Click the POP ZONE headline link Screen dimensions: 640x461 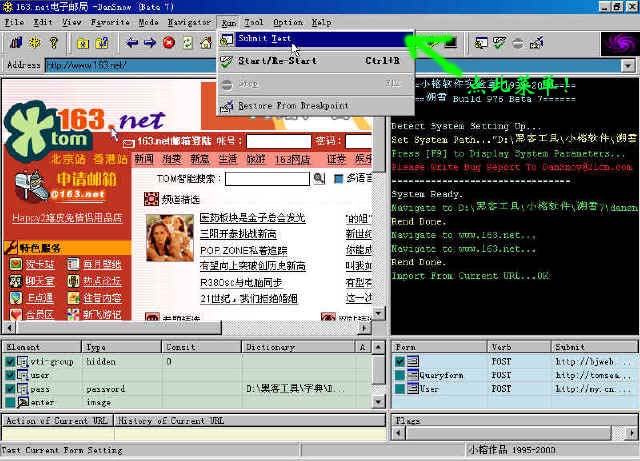coord(244,250)
